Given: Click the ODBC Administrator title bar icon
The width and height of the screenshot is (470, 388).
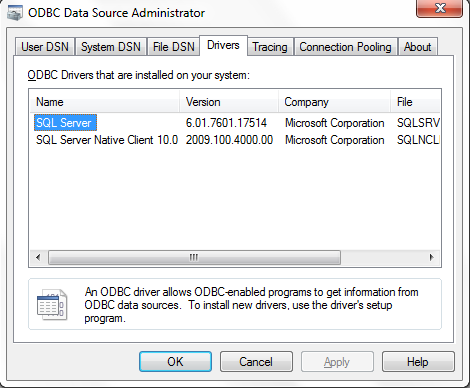Looking at the screenshot, I should pos(14,12).
